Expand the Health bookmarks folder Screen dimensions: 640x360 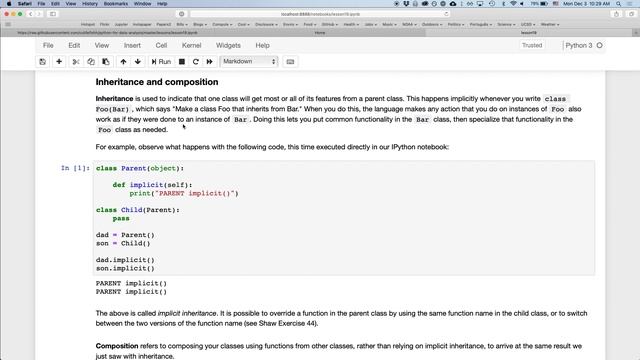(x=351, y=24)
